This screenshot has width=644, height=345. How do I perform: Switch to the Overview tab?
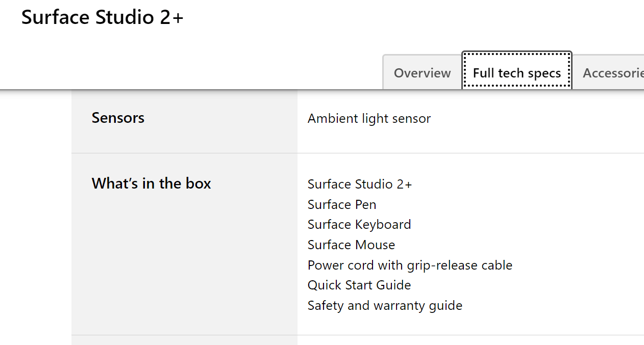pos(423,73)
